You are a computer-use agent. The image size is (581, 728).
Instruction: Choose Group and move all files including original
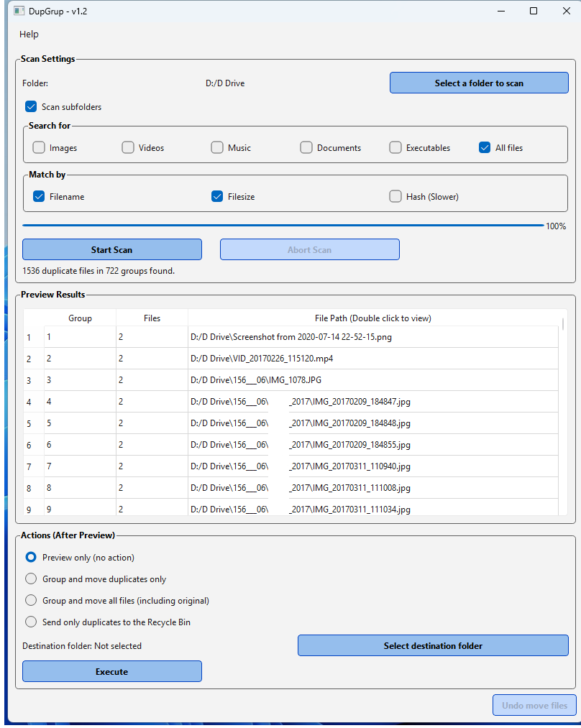coord(31,600)
